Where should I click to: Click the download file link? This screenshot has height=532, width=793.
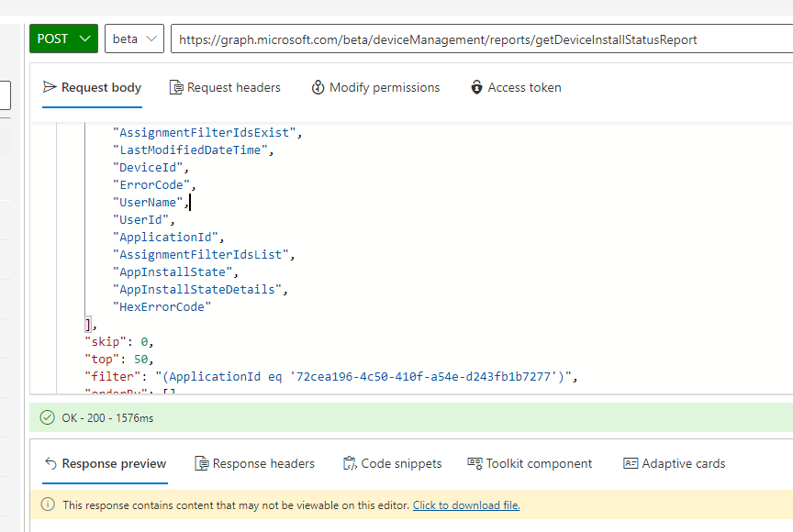tap(466, 505)
